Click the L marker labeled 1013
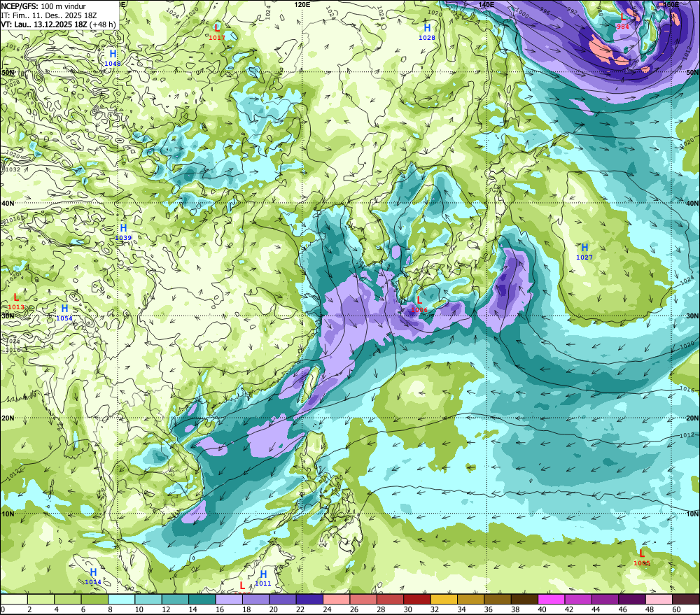Image resolution: width=700 pixels, height=615 pixels. point(17,297)
